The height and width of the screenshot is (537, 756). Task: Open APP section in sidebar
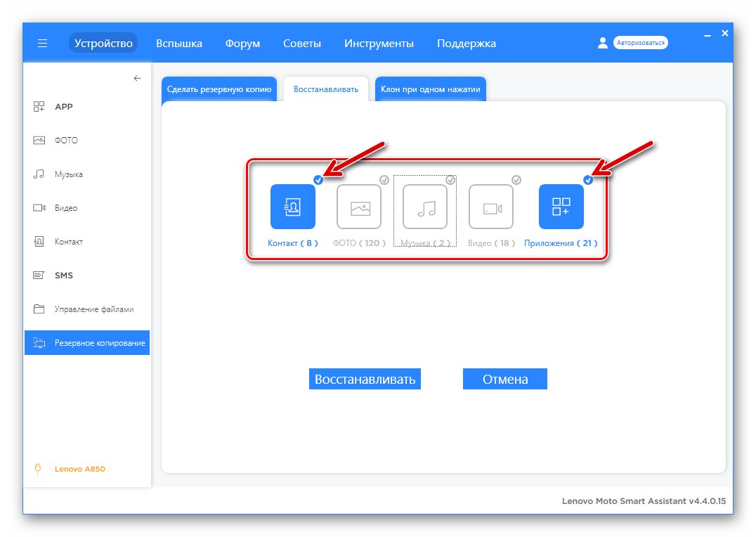[x=87, y=107]
